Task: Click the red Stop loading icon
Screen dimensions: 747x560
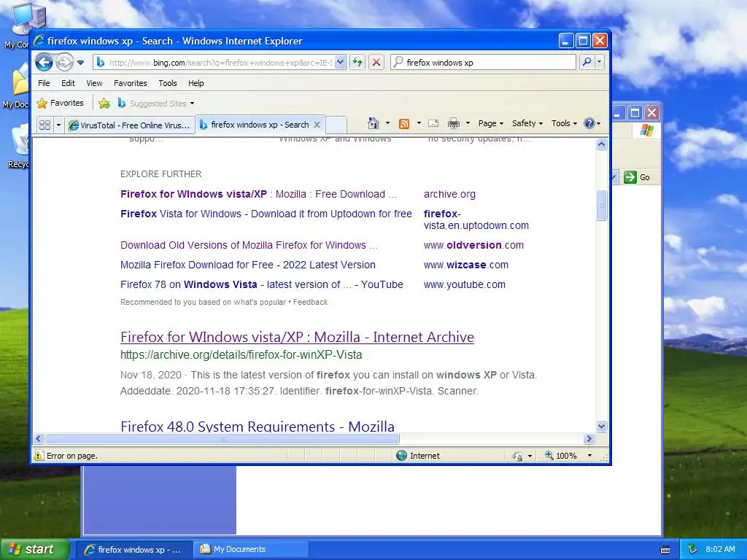Action: tap(376, 63)
